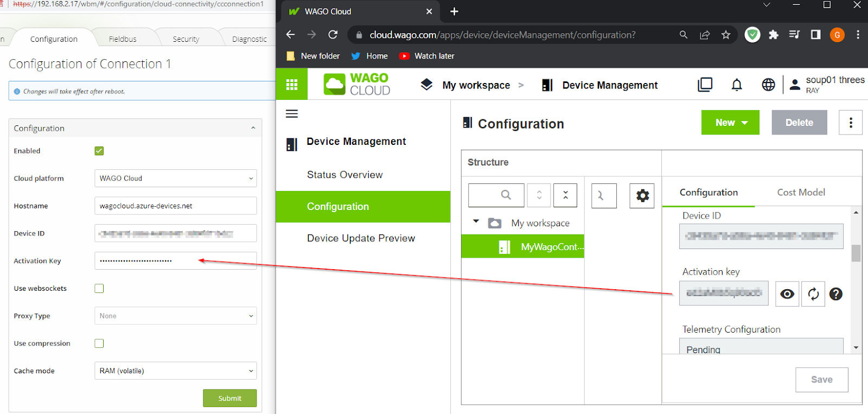
Task: Enable Use websockets checkbox
Action: 99,288
